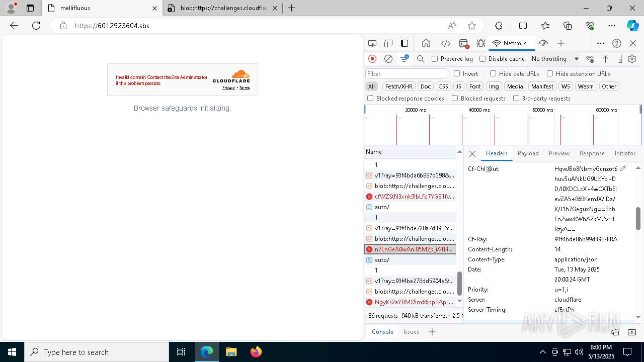Open Network settings gear icon
Viewport: 644px width, 362px height.
tap(632, 59)
